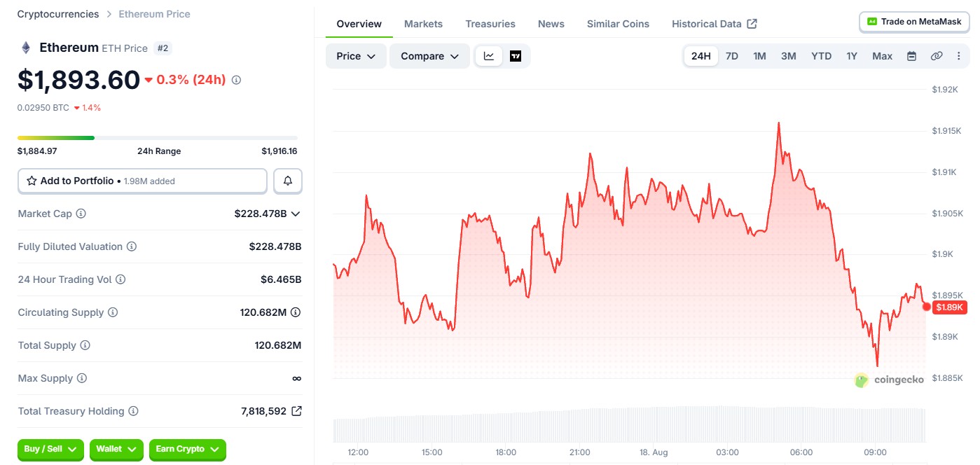Image resolution: width=980 pixels, height=465 pixels.
Task: Click the Ethereum diamond logo icon
Action: (x=26, y=48)
